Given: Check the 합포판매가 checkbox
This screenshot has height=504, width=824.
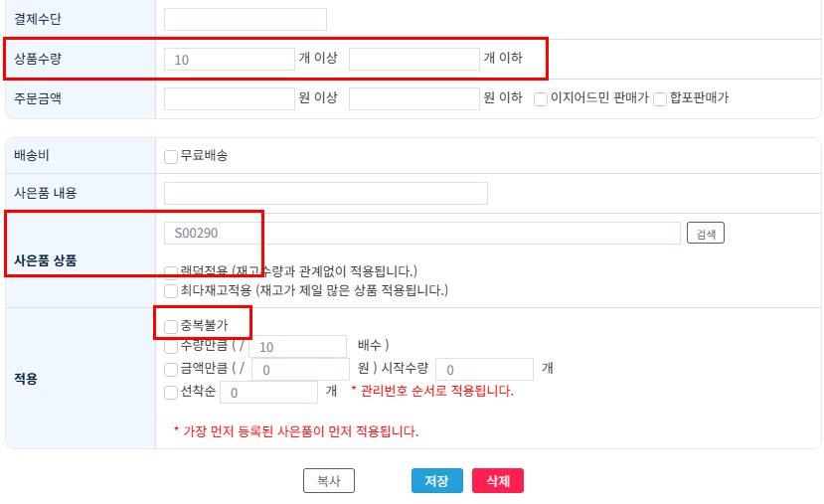Looking at the screenshot, I should 660,99.
